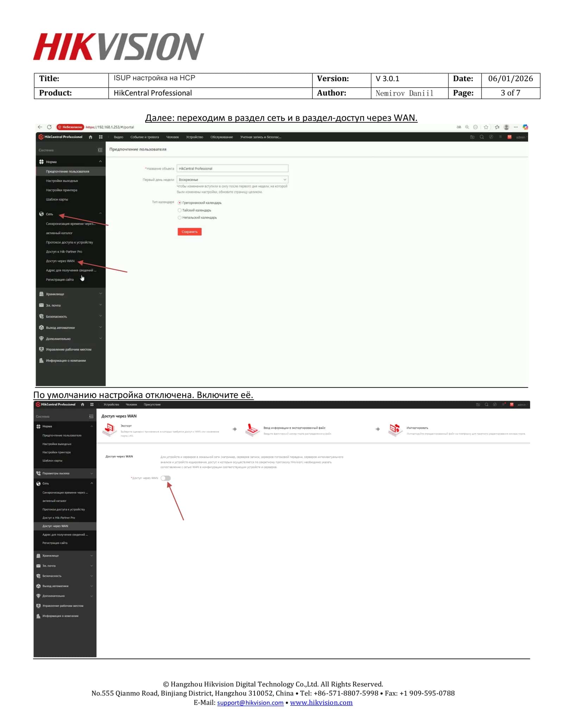Click the Импортировать step icon

(395, 429)
